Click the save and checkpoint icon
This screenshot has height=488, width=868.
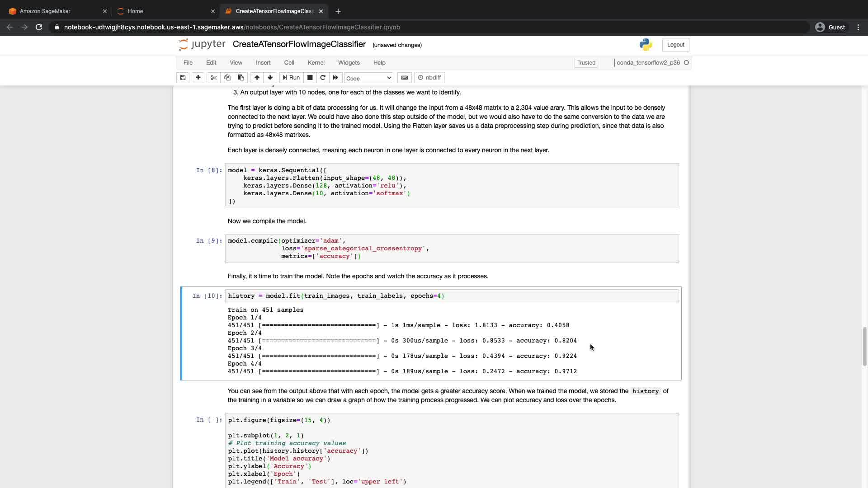[x=183, y=78]
